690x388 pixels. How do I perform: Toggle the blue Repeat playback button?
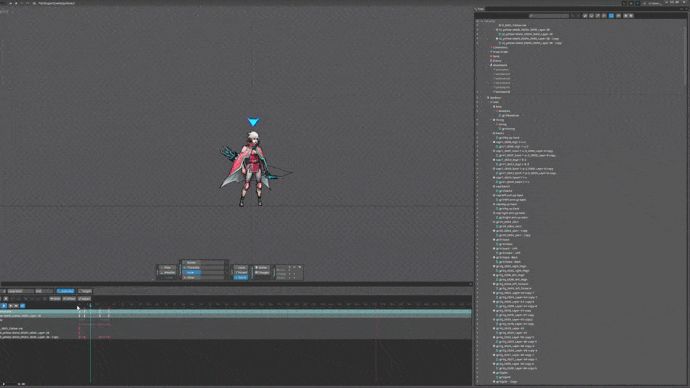(22, 306)
